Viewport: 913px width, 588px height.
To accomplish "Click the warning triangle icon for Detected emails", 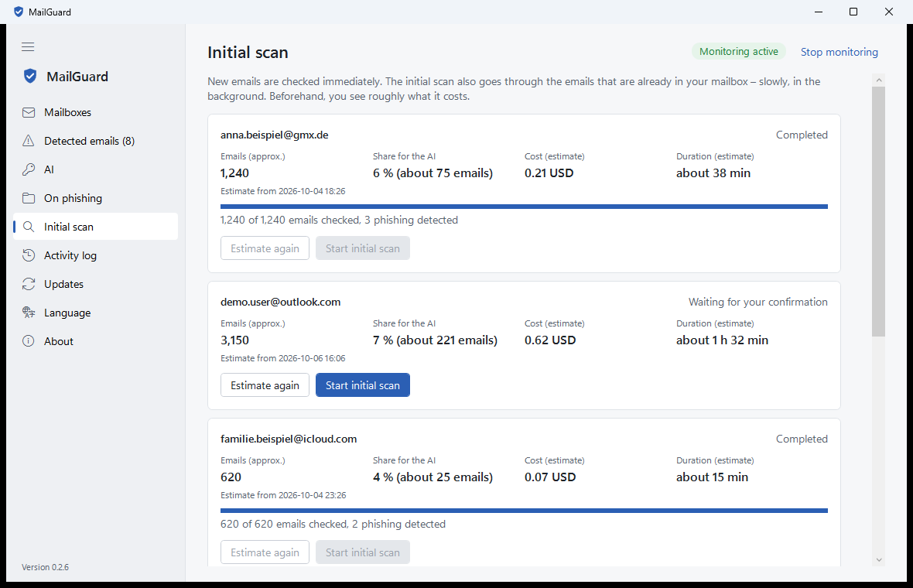I will pyautogui.click(x=29, y=141).
